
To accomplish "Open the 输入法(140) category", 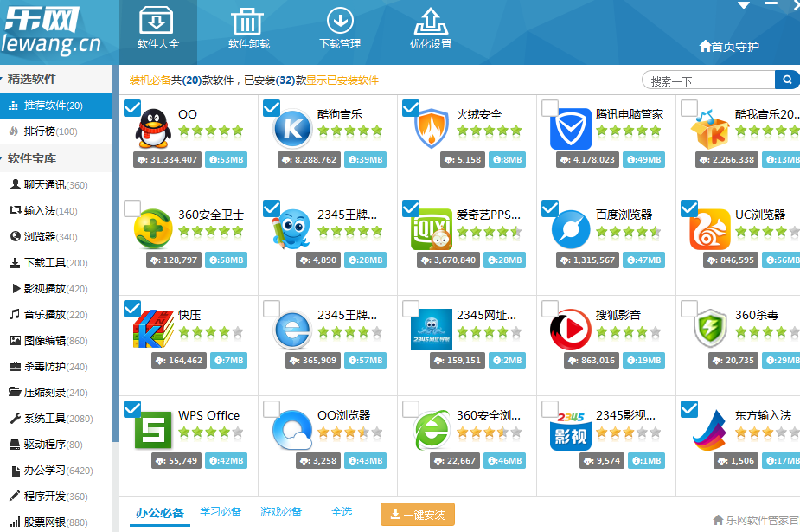I will point(56,211).
